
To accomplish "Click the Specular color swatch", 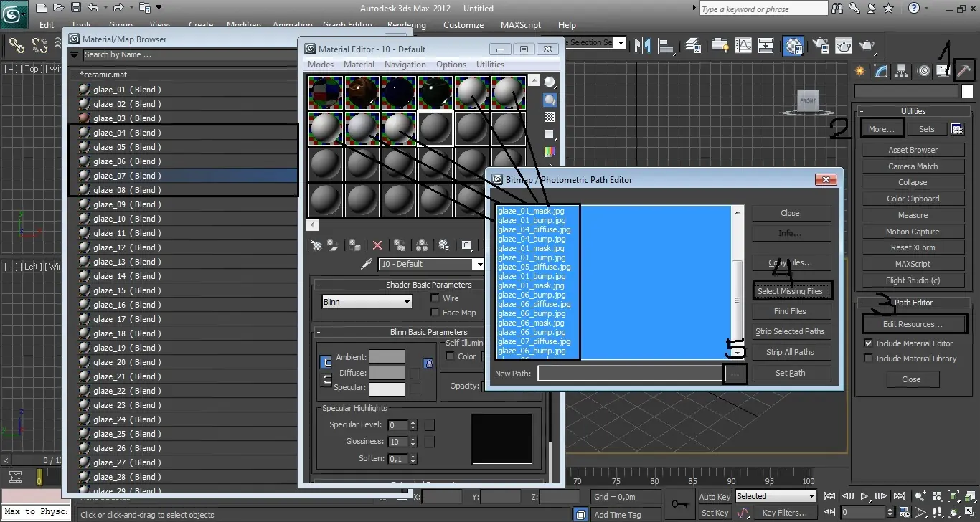I will click(387, 388).
